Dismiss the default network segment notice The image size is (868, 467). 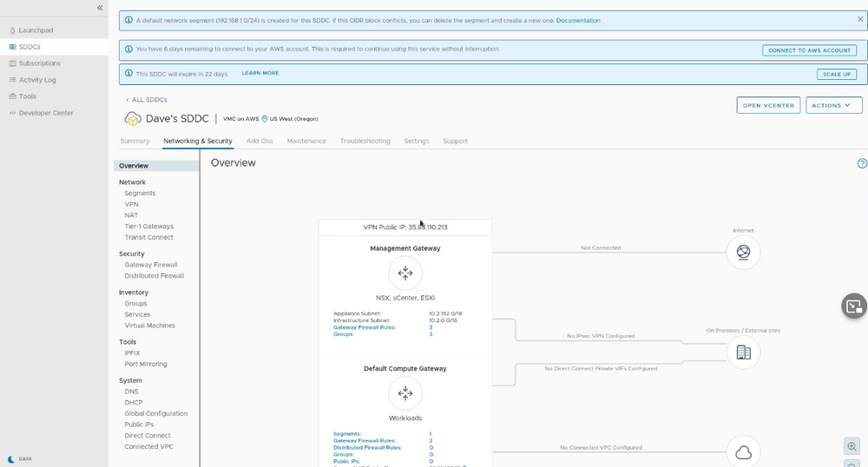[860, 19]
